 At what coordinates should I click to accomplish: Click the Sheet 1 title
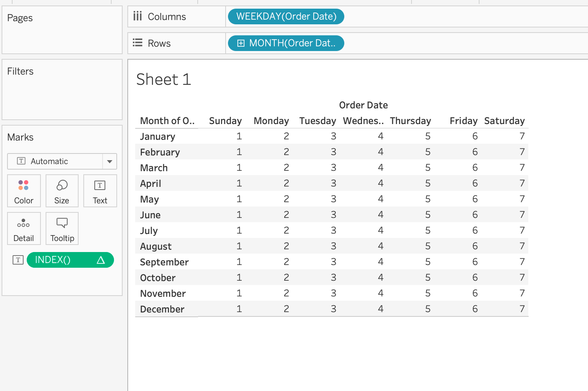pyautogui.click(x=164, y=80)
